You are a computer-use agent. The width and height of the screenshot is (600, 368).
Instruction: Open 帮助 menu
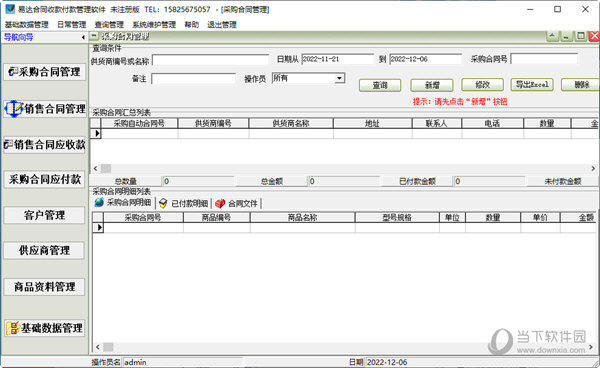pos(191,24)
